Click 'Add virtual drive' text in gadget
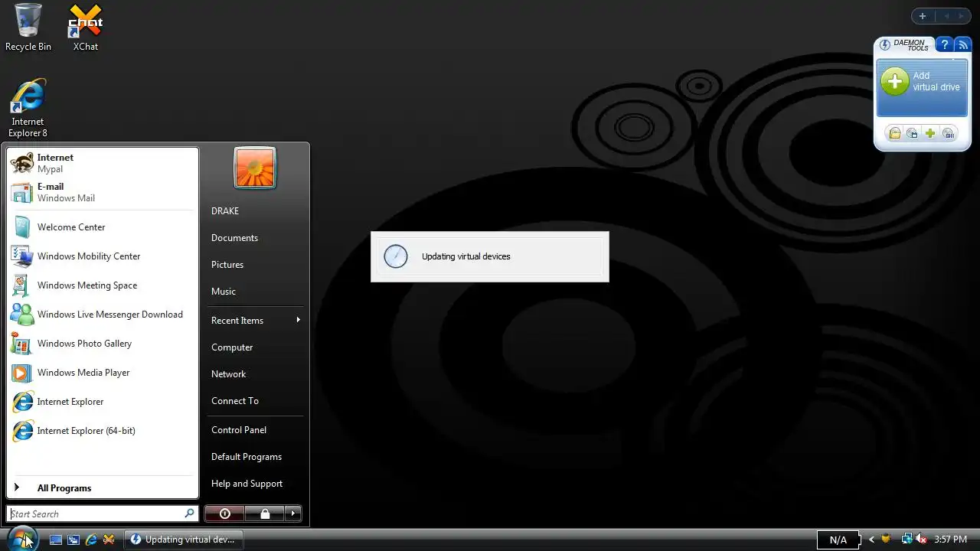 (936, 81)
